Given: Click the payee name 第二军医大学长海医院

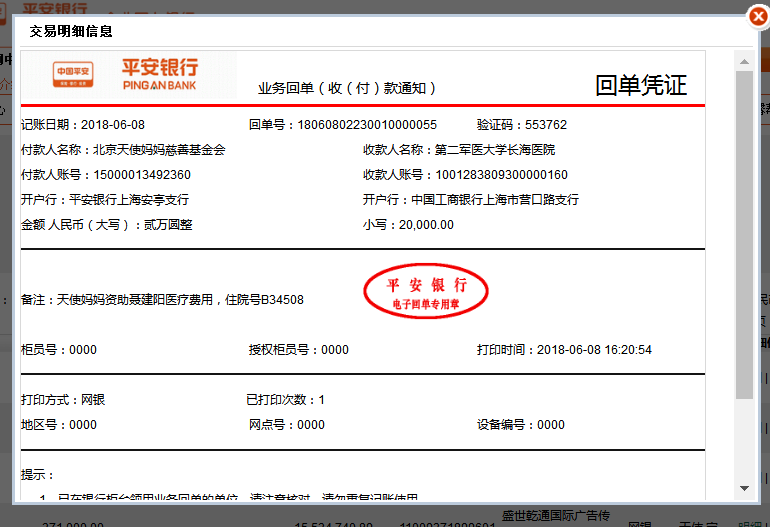Looking at the screenshot, I should click(x=495, y=150).
